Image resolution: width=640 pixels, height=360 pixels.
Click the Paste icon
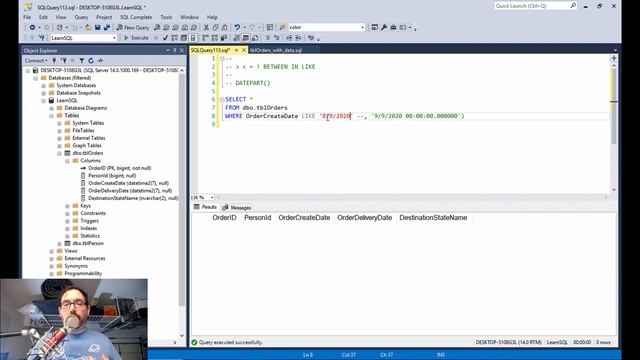[x=224, y=27]
